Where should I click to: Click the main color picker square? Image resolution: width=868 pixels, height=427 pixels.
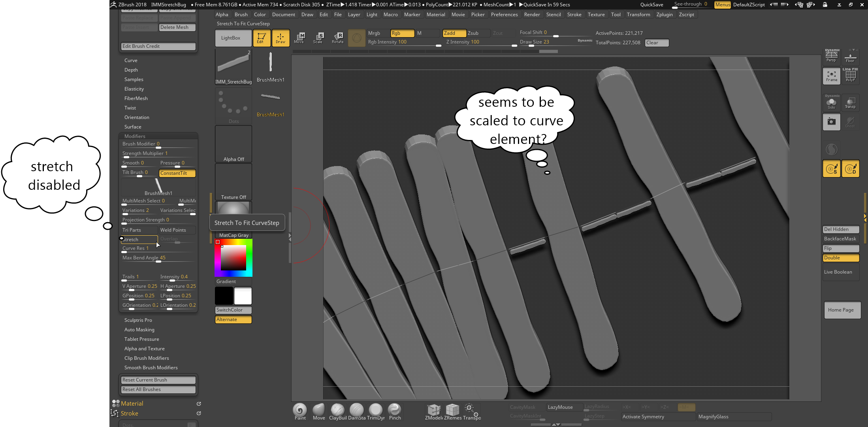233,258
